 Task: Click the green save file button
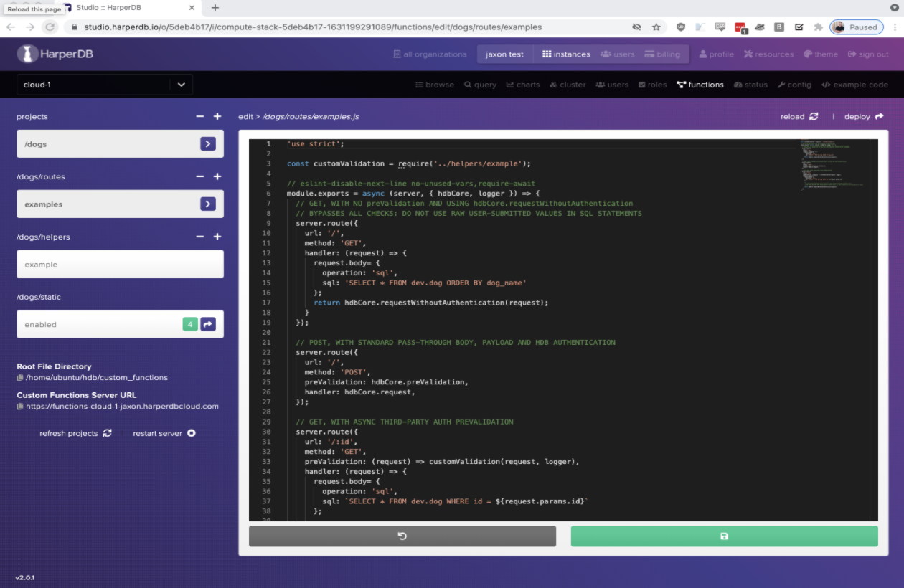724,536
